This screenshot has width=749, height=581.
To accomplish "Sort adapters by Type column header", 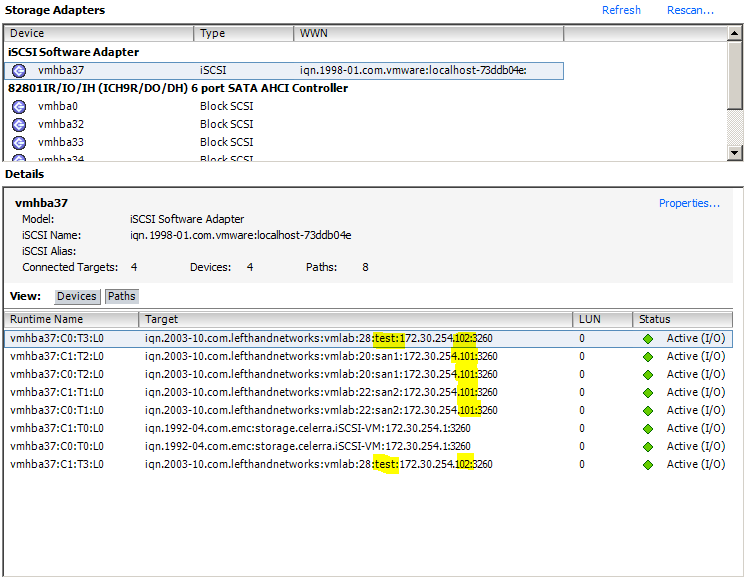I will [x=243, y=34].
